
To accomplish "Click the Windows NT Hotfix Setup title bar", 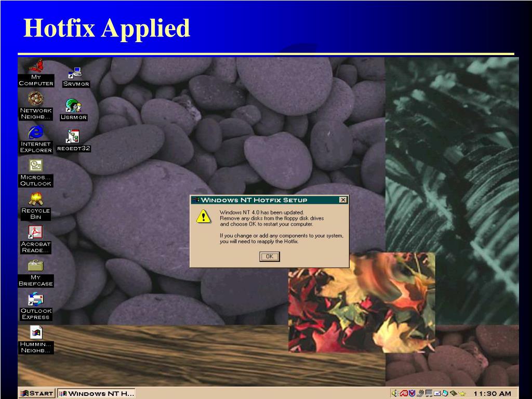I will coord(270,200).
